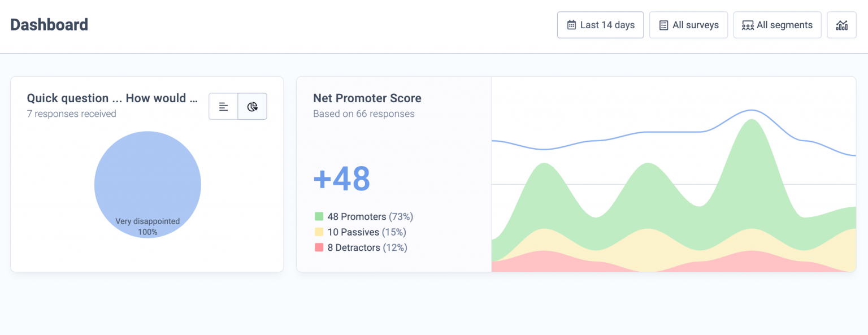
Task: Toggle the chart display to list mode
Action: [223, 106]
